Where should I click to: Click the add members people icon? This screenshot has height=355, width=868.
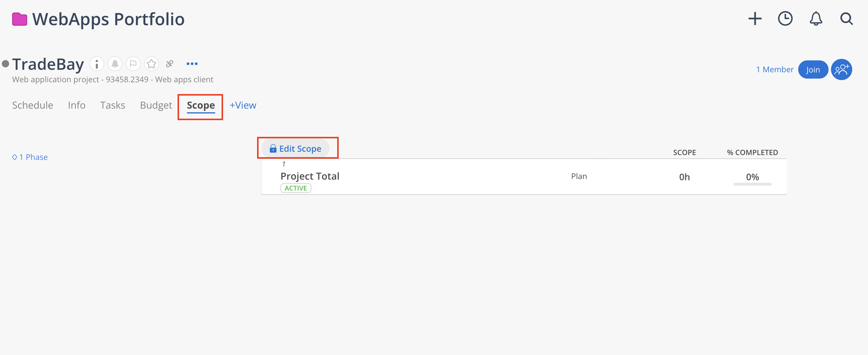click(x=841, y=70)
